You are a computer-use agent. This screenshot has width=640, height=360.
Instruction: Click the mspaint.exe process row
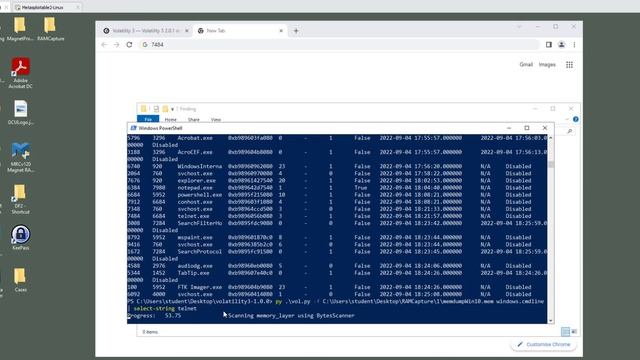[x=337, y=238]
